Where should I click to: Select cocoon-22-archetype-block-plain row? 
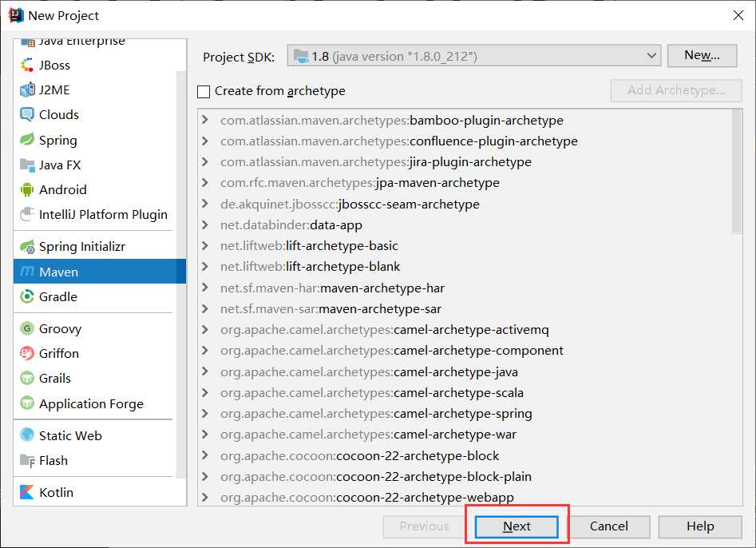[x=465, y=477]
